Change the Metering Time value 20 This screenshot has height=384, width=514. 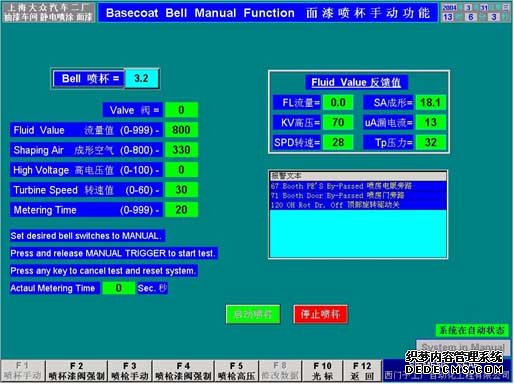point(181,210)
